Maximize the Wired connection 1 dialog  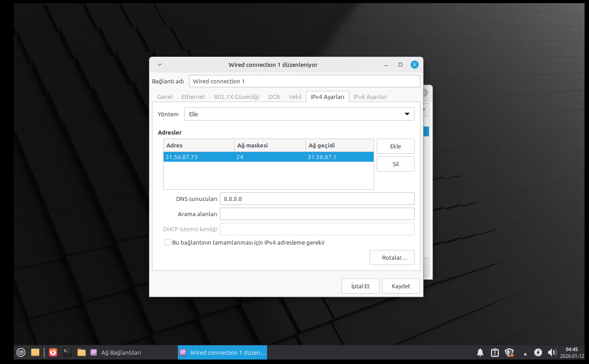click(400, 65)
